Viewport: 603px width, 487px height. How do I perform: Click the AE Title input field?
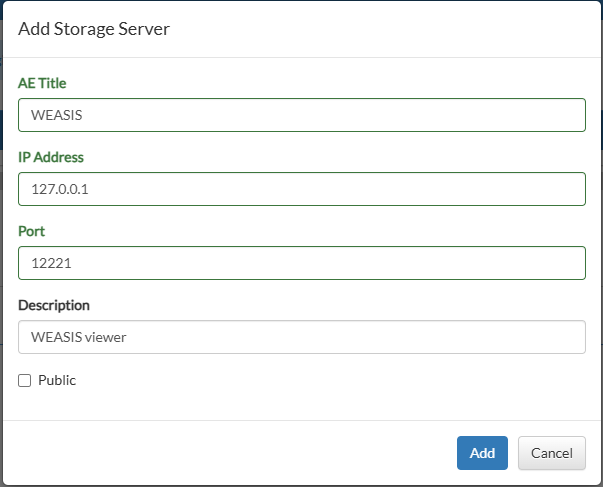click(x=302, y=115)
